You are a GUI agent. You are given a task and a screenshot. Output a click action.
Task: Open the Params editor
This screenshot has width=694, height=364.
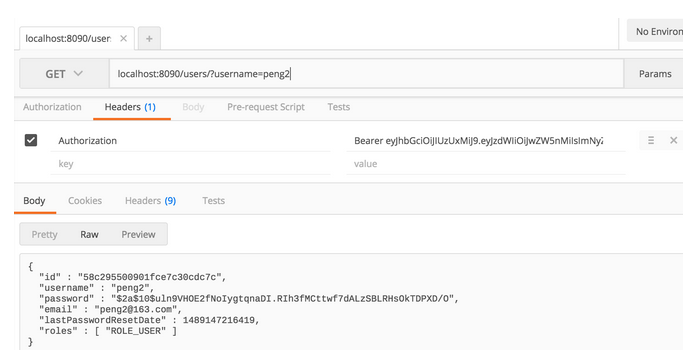[x=655, y=74]
